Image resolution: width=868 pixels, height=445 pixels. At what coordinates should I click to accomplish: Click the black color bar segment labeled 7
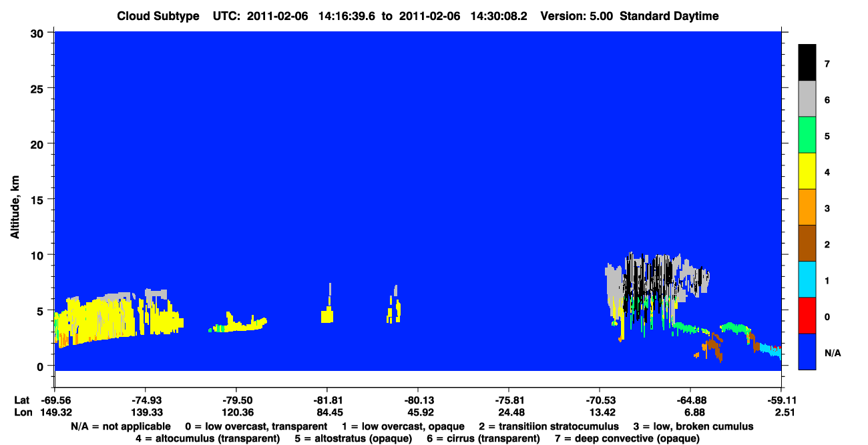[807, 63]
